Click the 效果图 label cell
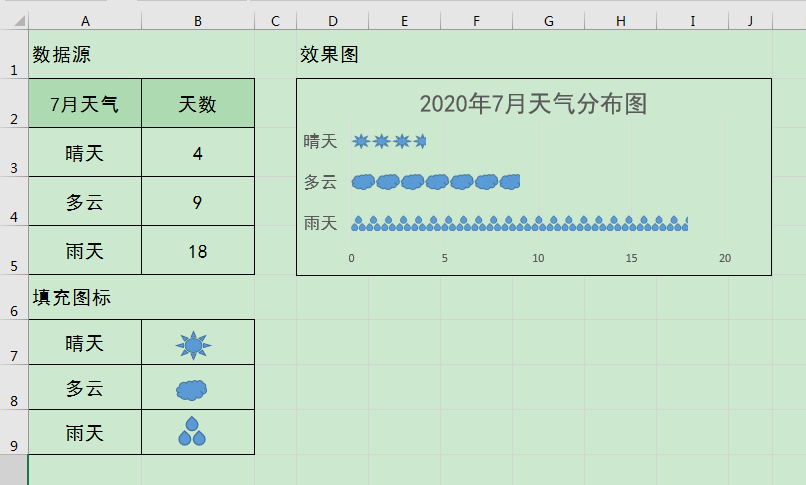The image size is (806, 485). [333, 54]
